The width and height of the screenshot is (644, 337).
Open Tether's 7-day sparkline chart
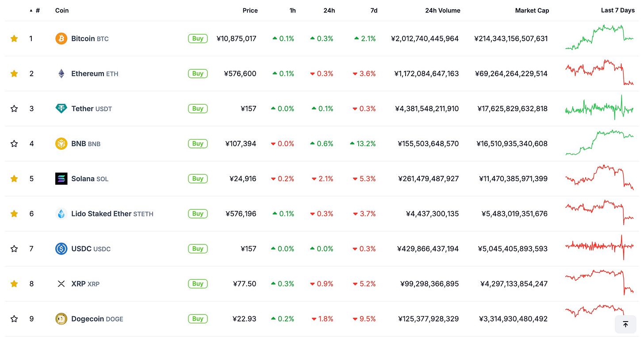coord(599,107)
